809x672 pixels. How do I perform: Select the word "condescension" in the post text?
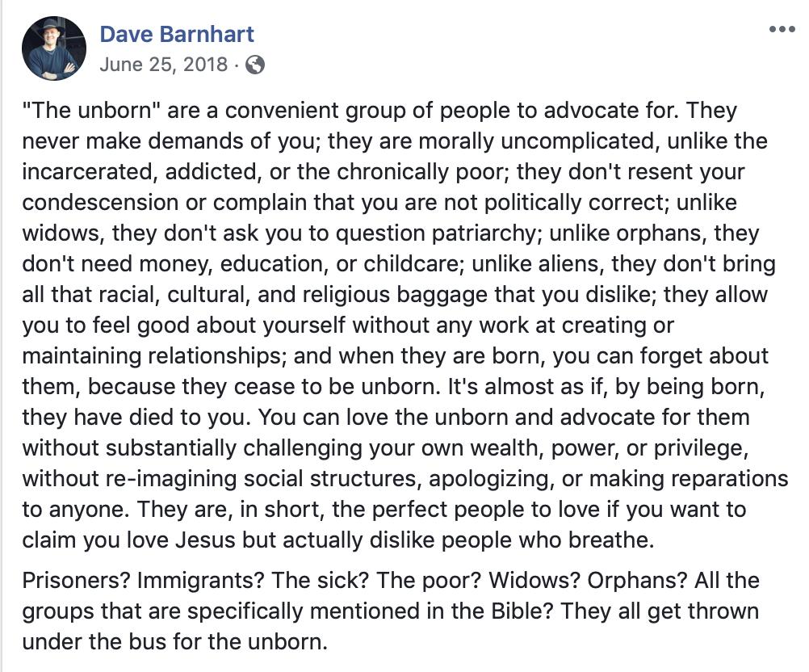(100, 202)
